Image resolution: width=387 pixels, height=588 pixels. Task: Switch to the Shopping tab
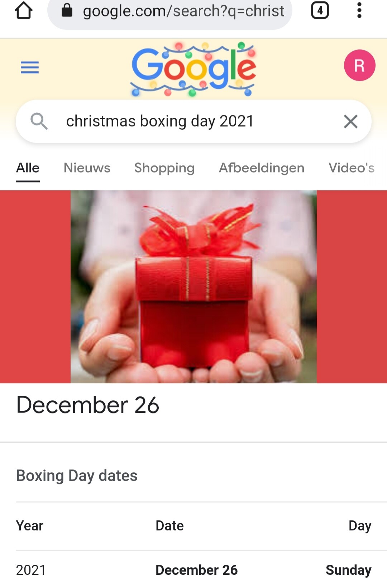point(164,168)
